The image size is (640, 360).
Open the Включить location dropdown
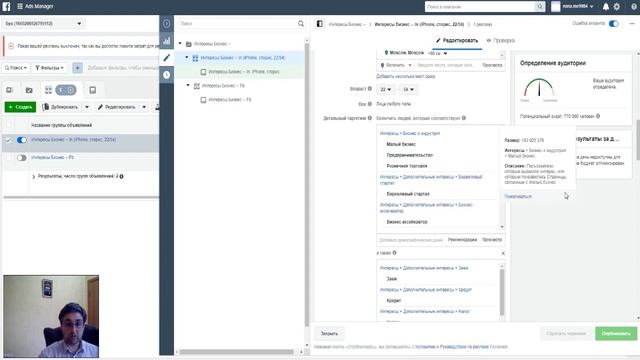pos(396,65)
